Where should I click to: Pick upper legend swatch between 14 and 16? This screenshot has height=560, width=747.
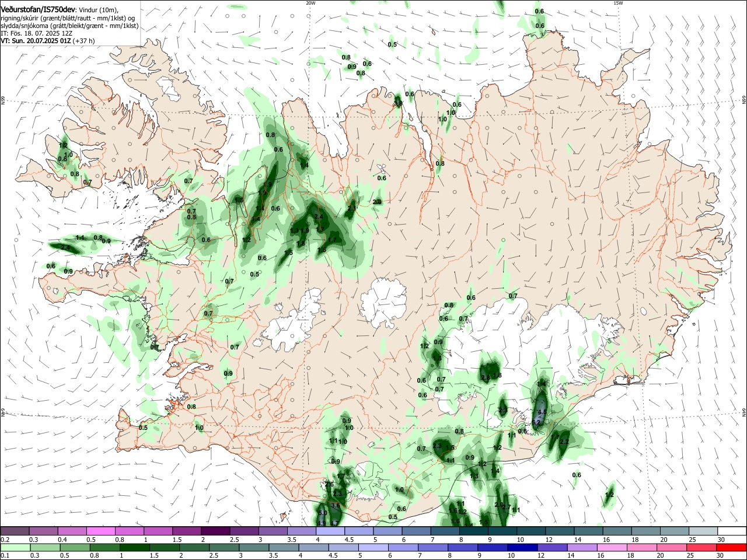pyautogui.click(x=589, y=531)
